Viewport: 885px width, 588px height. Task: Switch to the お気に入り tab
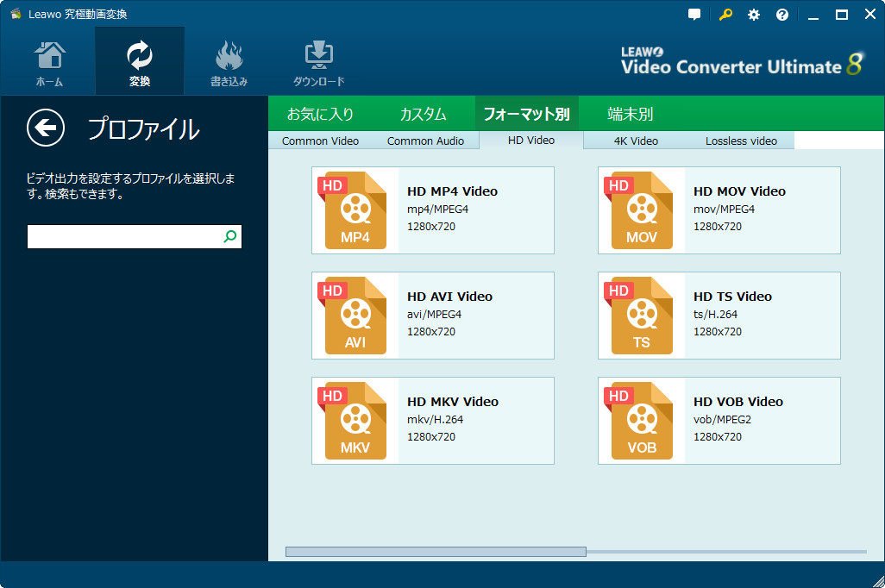[x=320, y=114]
